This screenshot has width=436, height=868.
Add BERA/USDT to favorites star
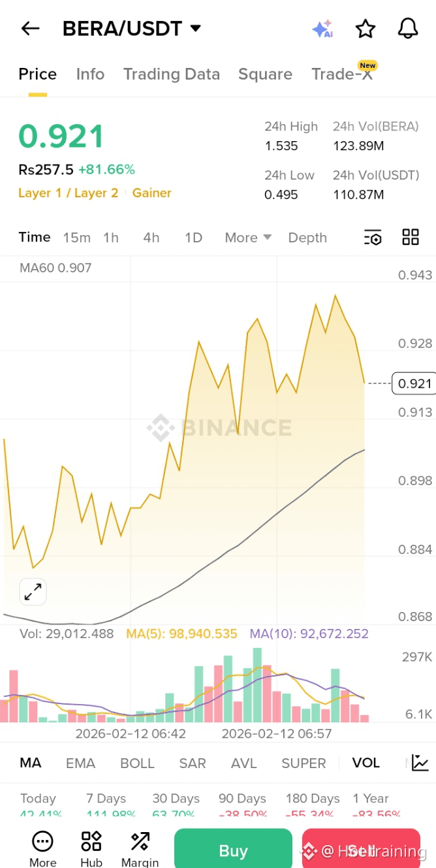pyautogui.click(x=366, y=29)
